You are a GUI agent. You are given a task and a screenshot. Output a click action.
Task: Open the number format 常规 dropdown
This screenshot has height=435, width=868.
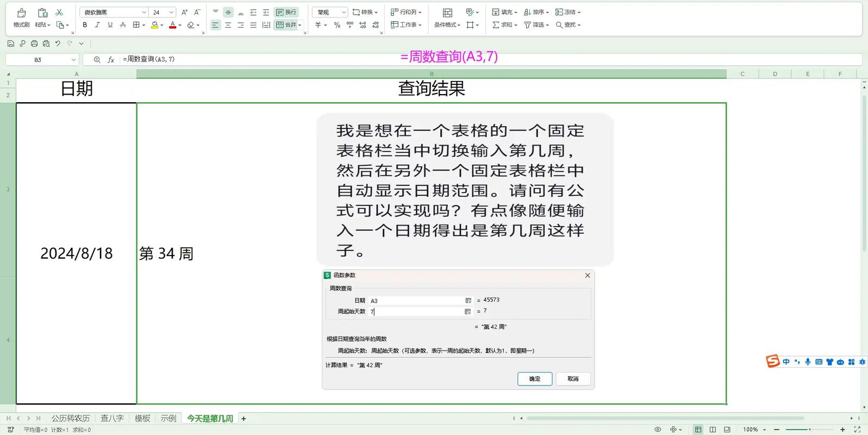click(344, 12)
